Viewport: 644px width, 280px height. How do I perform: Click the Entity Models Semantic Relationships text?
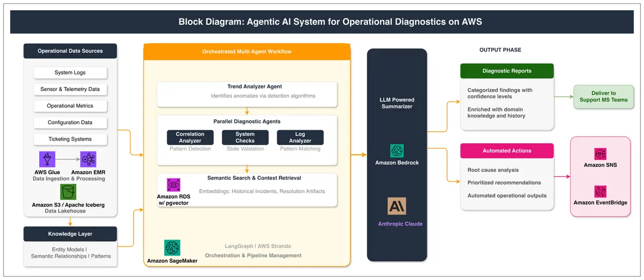coord(70,253)
